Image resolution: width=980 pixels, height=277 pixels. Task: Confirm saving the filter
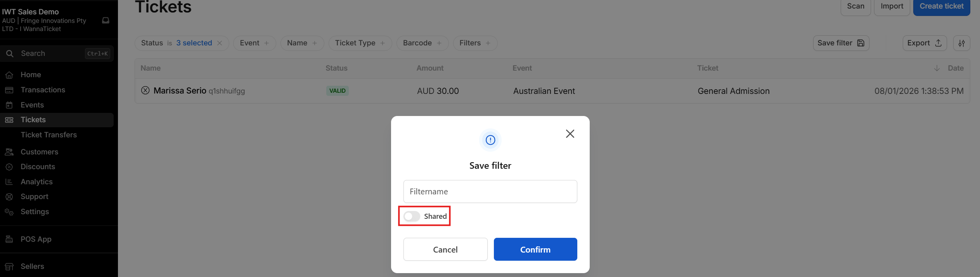tap(535, 249)
